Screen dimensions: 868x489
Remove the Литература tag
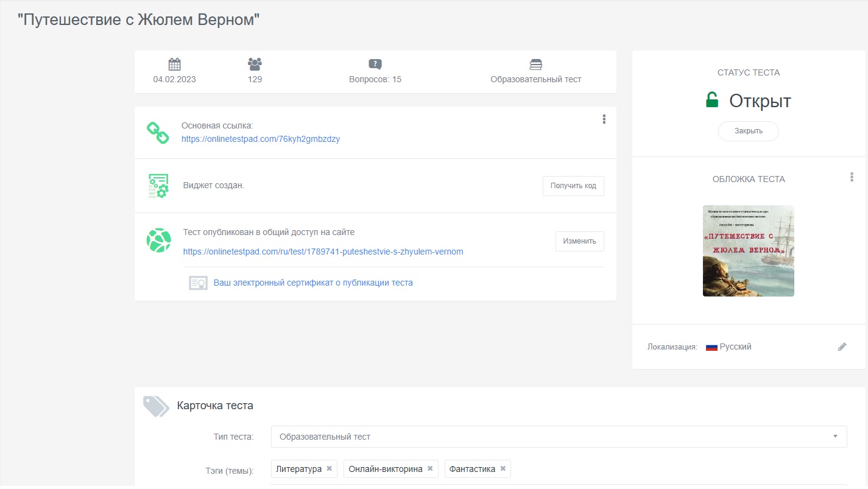pyautogui.click(x=330, y=469)
